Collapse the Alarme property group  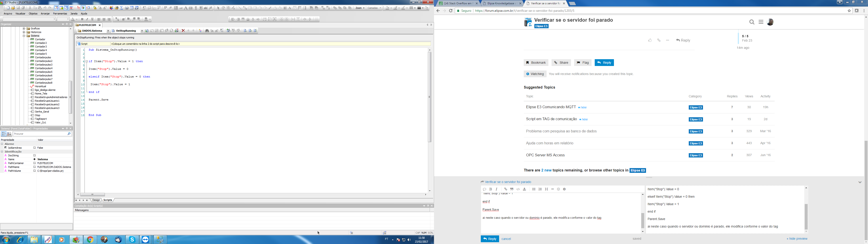2,144
